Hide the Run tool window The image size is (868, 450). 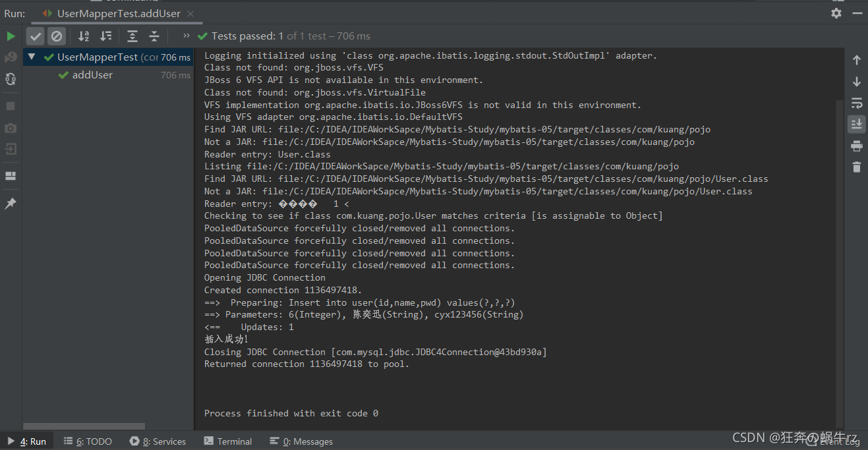click(857, 13)
